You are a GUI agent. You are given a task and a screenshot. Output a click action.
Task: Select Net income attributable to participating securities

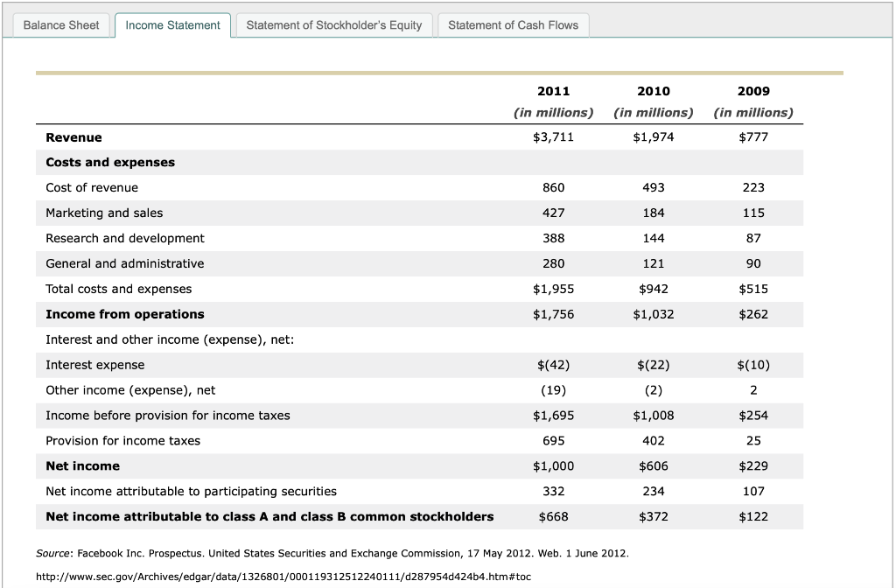point(191,492)
